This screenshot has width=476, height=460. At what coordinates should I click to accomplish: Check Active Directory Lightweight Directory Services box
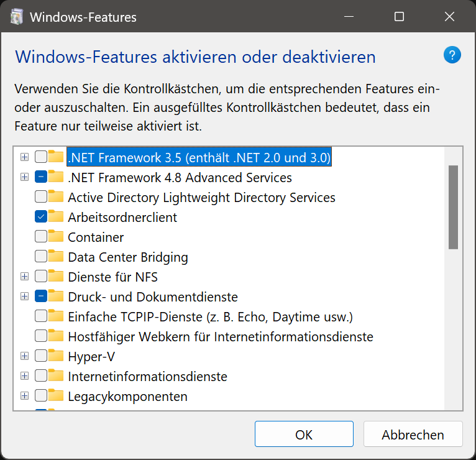[41, 197]
